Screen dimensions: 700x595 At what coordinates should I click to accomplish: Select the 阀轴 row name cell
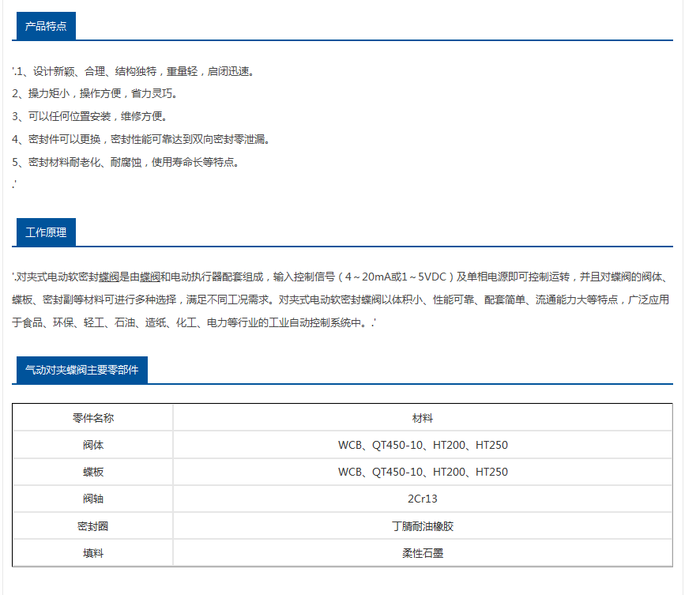point(93,499)
